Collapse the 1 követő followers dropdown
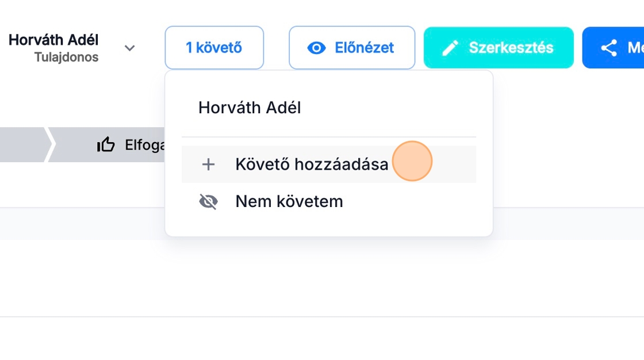This screenshot has width=644, height=360. [214, 48]
